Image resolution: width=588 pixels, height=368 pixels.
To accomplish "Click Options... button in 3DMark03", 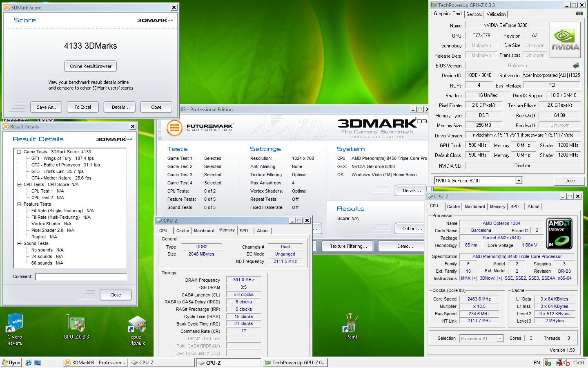I will (412, 229).
